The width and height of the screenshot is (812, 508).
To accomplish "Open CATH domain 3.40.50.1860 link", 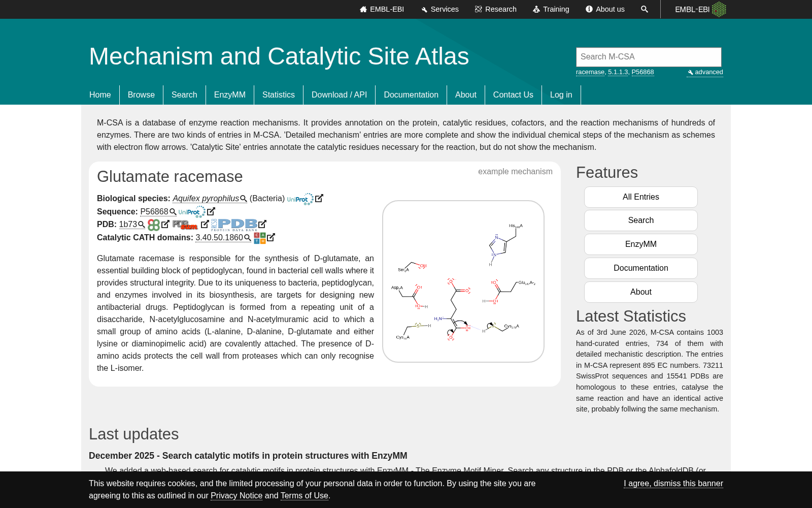I will 223,238.
